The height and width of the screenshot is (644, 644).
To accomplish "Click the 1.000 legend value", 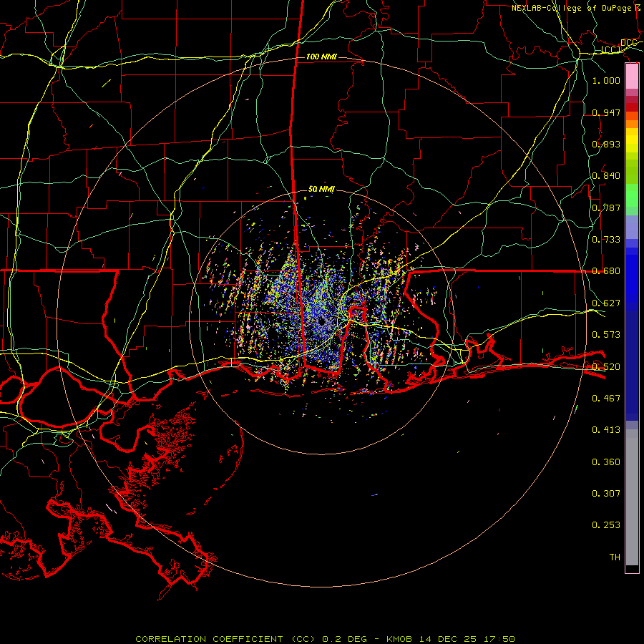I will [606, 80].
